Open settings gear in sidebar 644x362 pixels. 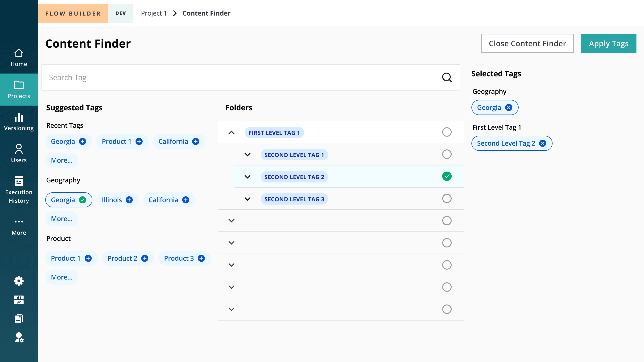[x=19, y=281]
